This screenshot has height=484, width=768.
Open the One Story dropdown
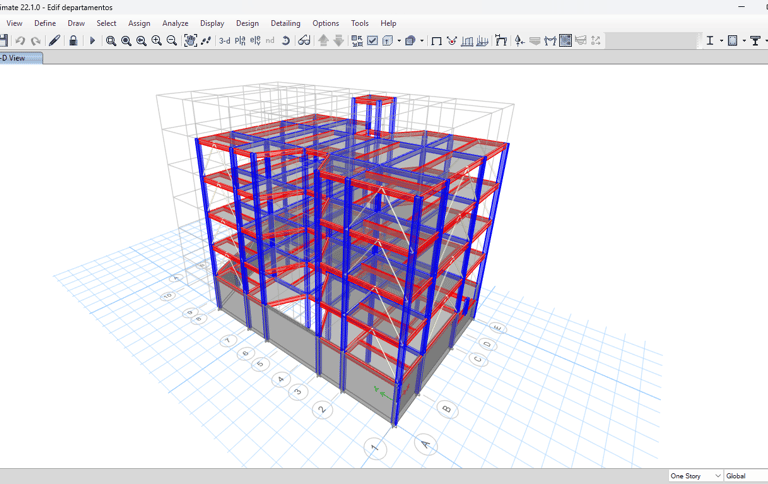(696, 476)
